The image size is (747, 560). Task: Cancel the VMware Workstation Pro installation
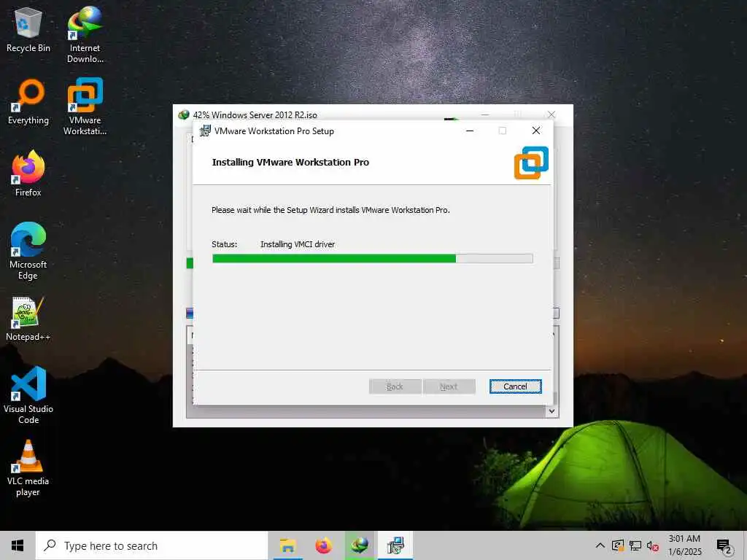(516, 386)
